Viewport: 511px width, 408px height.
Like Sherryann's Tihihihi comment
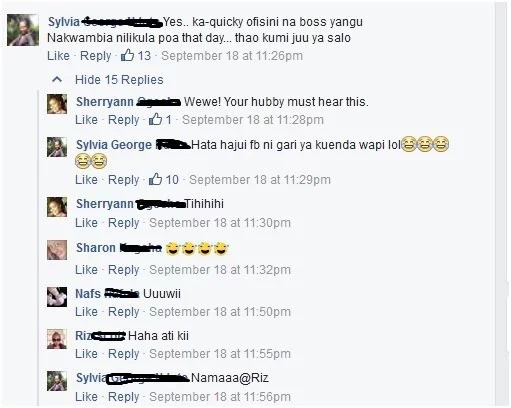86,222
